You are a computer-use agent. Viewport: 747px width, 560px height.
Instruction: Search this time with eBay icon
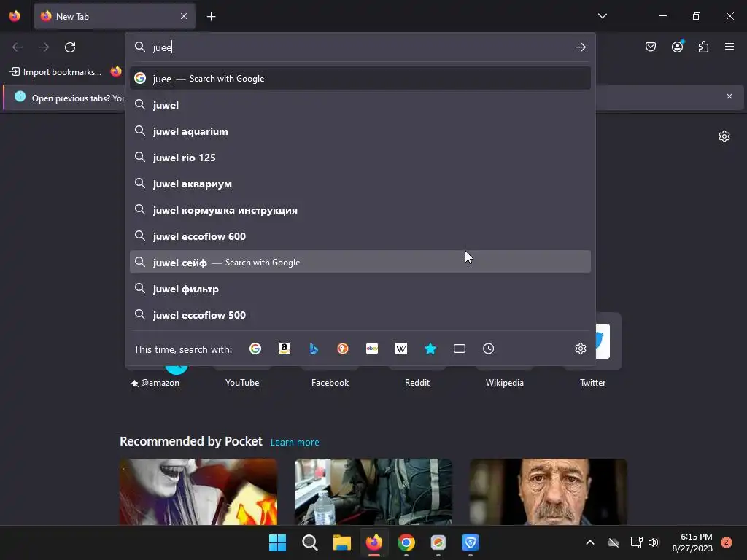pos(372,349)
